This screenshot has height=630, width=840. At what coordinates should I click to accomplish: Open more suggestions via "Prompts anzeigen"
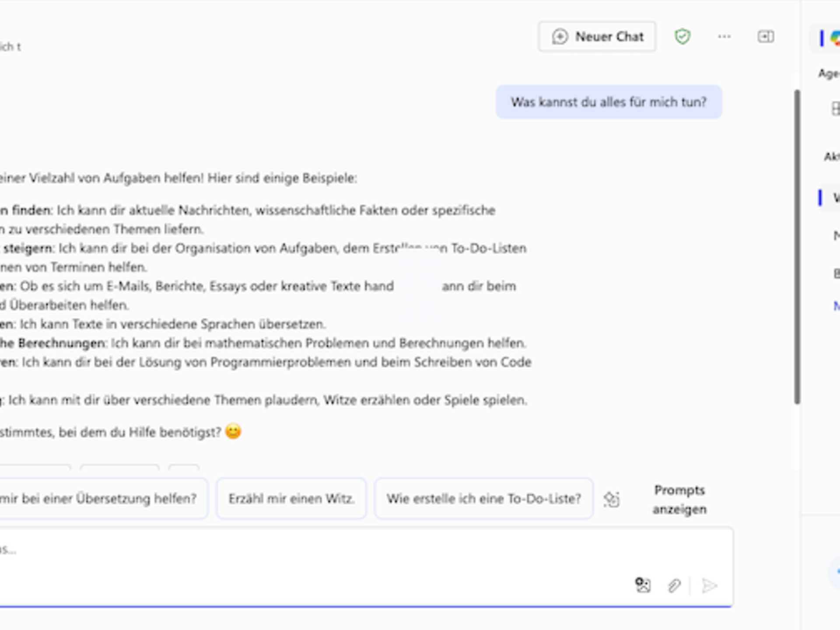679,499
